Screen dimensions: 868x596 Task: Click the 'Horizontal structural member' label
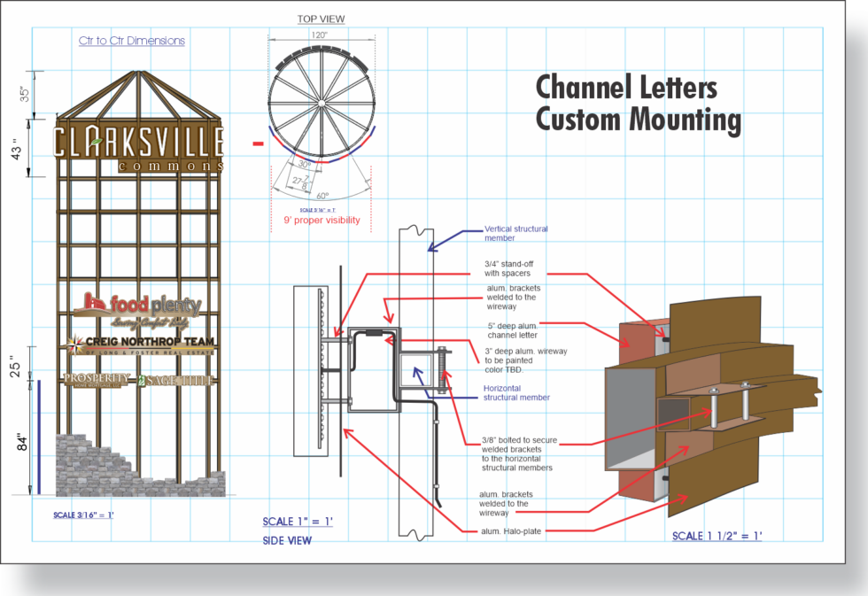coord(516,392)
